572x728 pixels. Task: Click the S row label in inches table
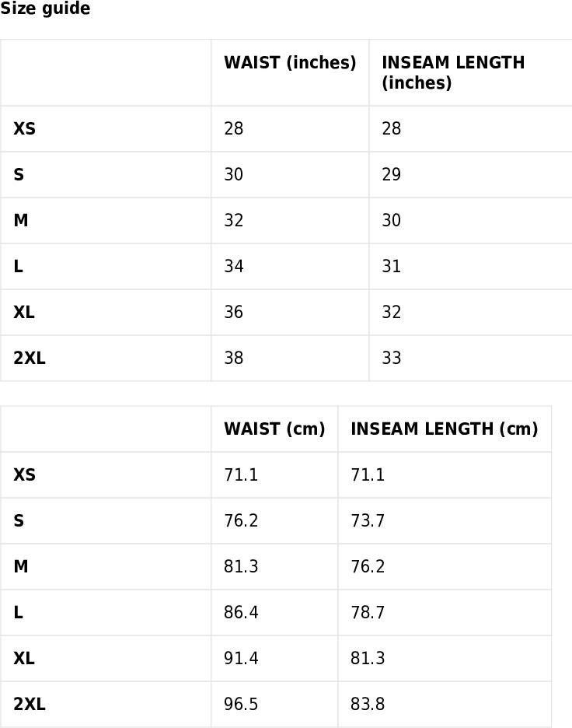pos(19,174)
